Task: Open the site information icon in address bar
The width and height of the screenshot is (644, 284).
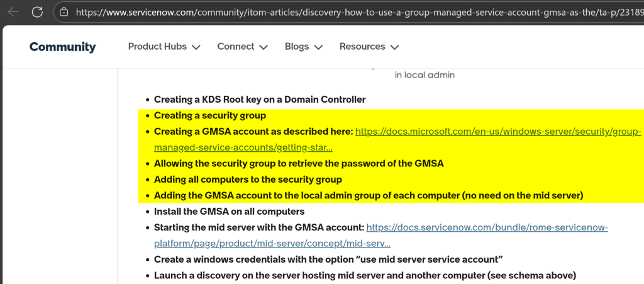Action: pyautogui.click(x=64, y=11)
